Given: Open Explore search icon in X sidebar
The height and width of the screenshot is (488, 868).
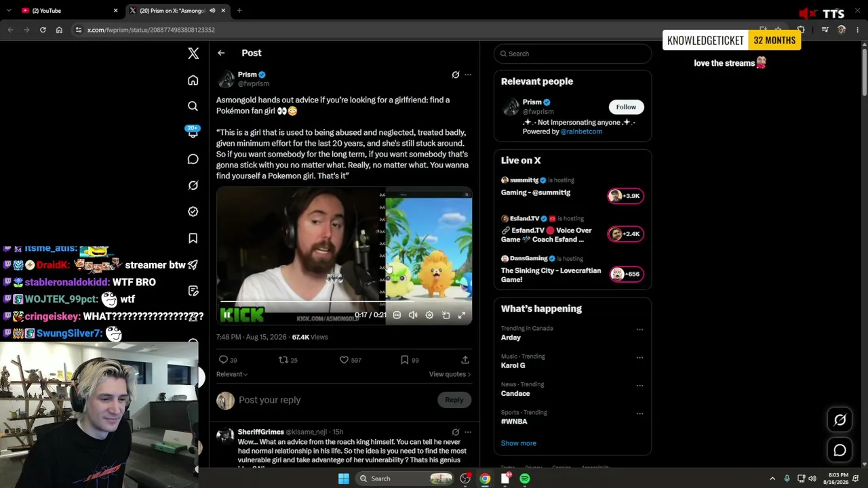Looking at the screenshot, I should click(x=193, y=106).
